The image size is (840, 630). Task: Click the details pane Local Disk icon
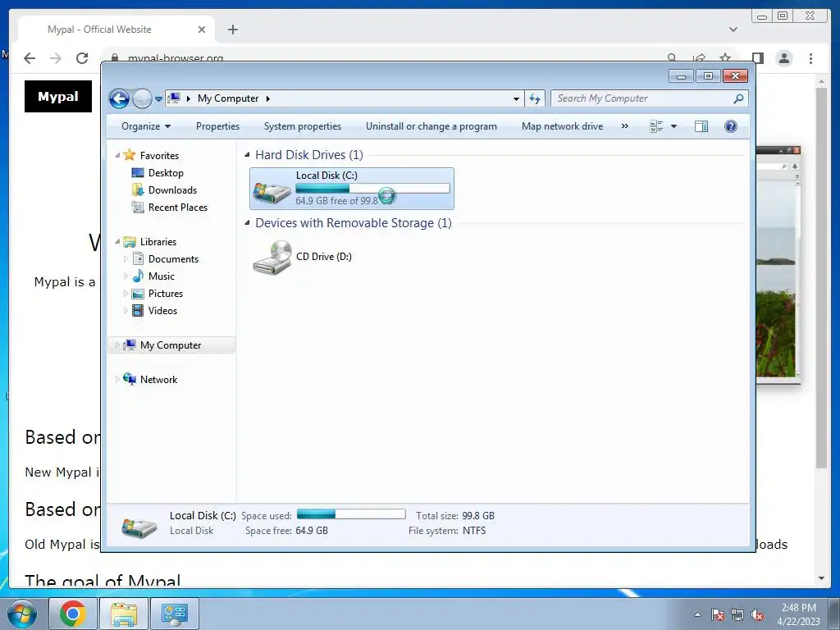139,527
